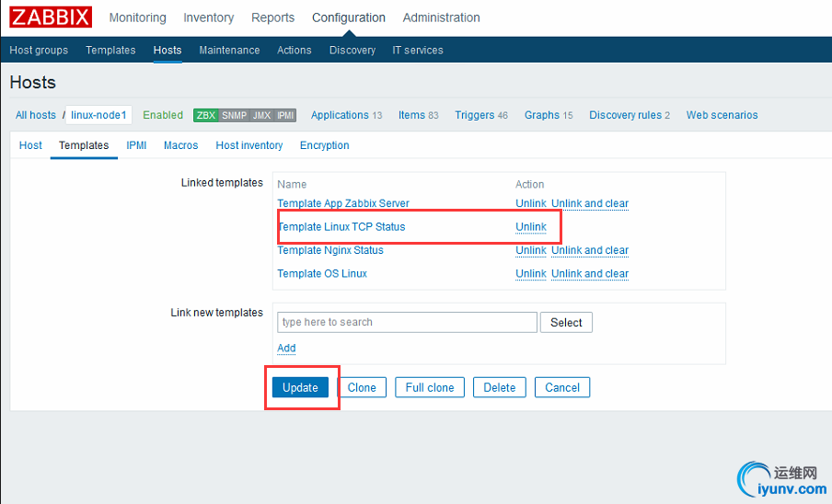Open Template Linux TCP Status link

coord(341,227)
